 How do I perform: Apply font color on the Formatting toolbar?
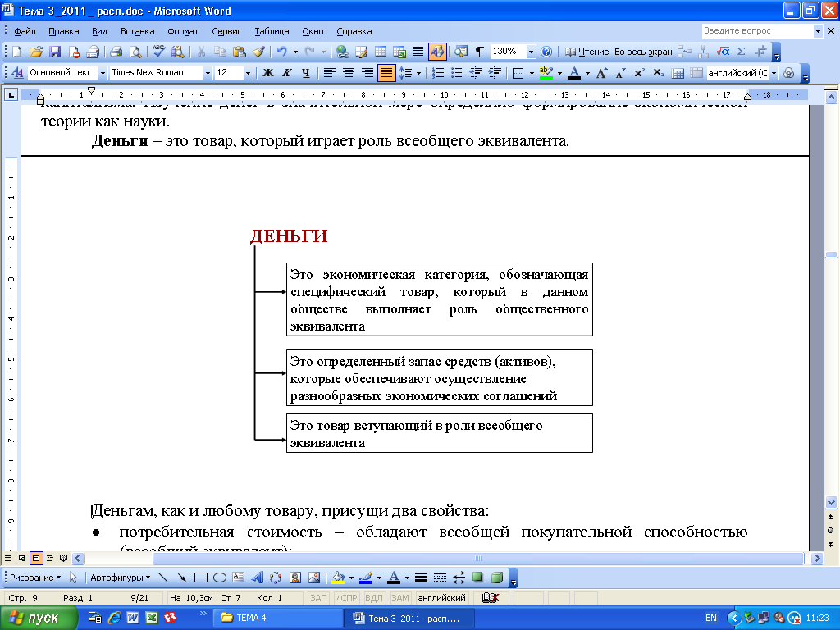click(574, 73)
